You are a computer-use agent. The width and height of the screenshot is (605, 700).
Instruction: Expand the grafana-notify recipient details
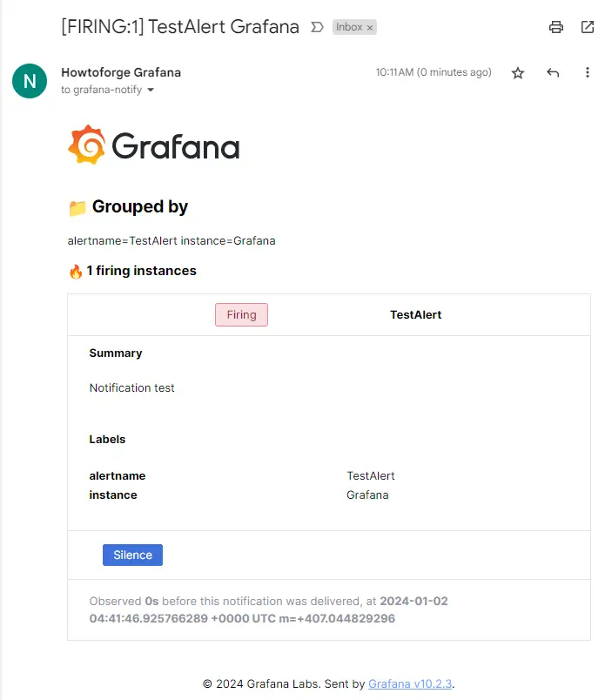coord(98,91)
